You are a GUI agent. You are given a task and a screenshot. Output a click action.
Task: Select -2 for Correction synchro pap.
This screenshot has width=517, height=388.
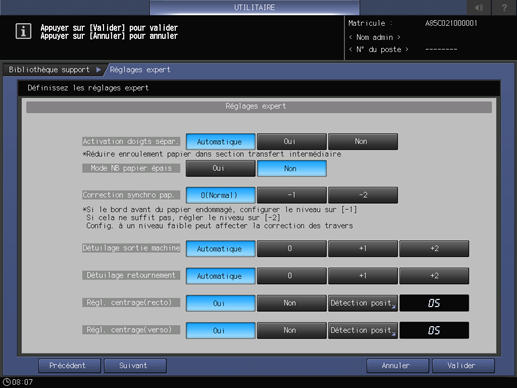click(x=363, y=195)
